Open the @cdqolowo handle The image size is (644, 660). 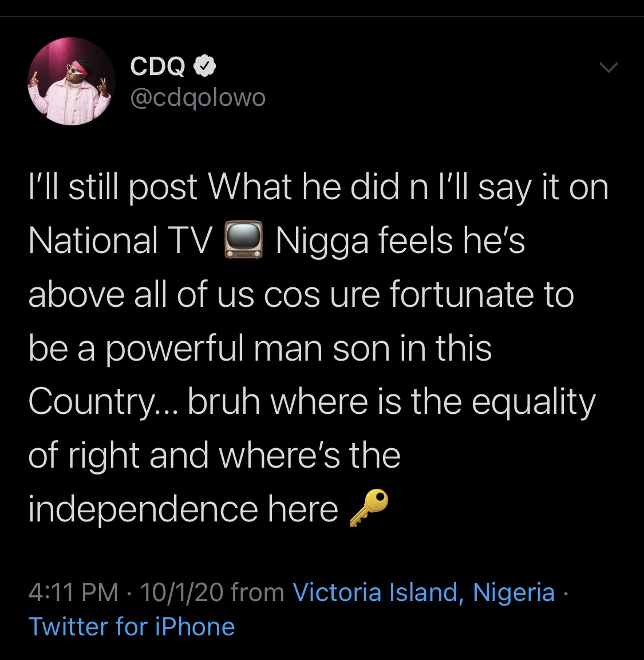point(198,97)
